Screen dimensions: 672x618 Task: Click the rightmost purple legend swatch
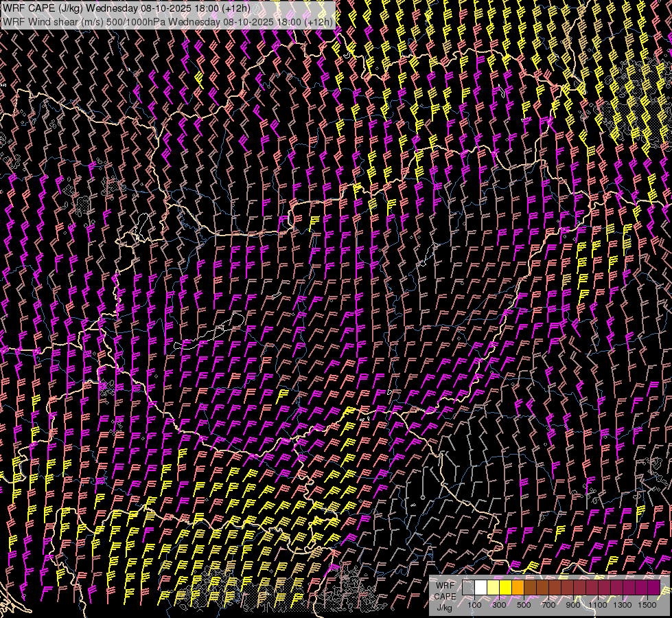pos(653,588)
